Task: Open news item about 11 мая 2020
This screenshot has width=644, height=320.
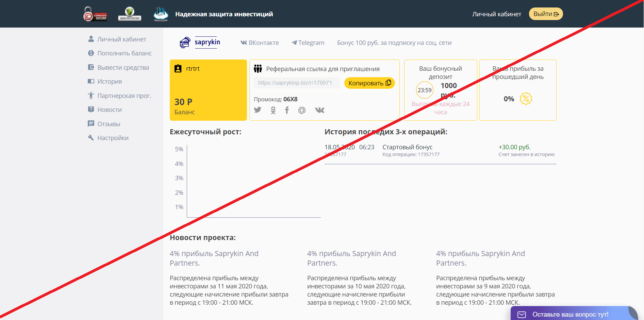Action: (229, 278)
